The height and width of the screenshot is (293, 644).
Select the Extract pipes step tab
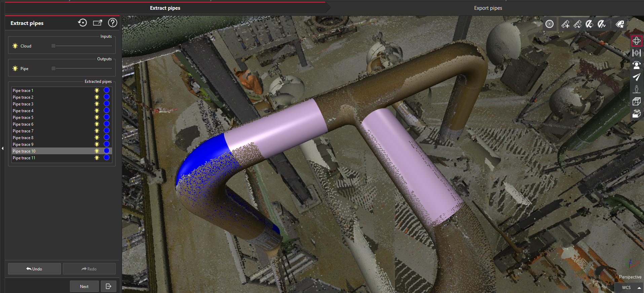tap(165, 8)
